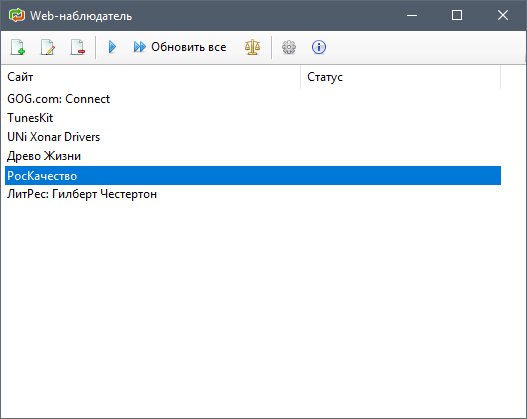Select the РосКачество row
Screen dimensions: 527x419
click(253, 175)
